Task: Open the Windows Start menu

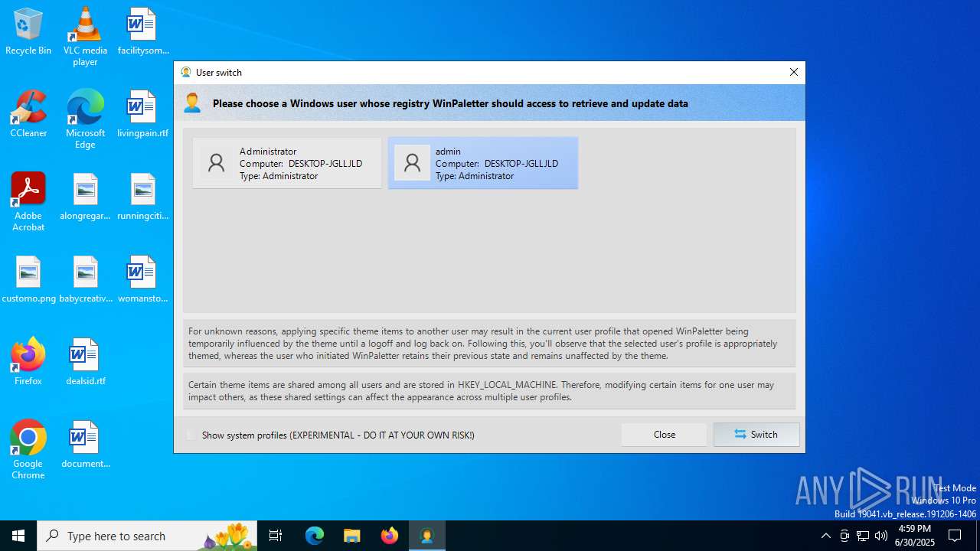Action: pyautogui.click(x=18, y=536)
